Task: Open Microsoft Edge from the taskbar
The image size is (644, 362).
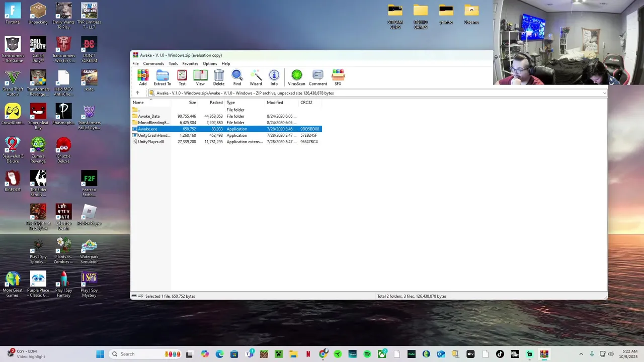Action: click(x=219, y=354)
